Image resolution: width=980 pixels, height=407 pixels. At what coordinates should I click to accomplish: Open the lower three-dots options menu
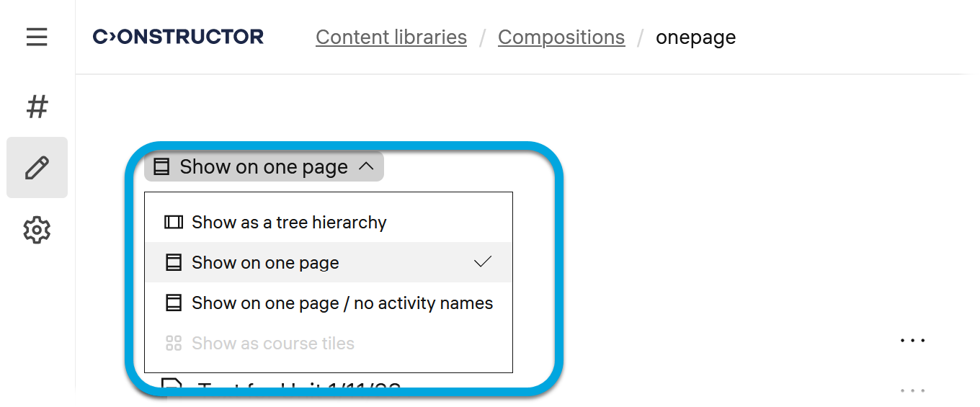click(x=912, y=391)
